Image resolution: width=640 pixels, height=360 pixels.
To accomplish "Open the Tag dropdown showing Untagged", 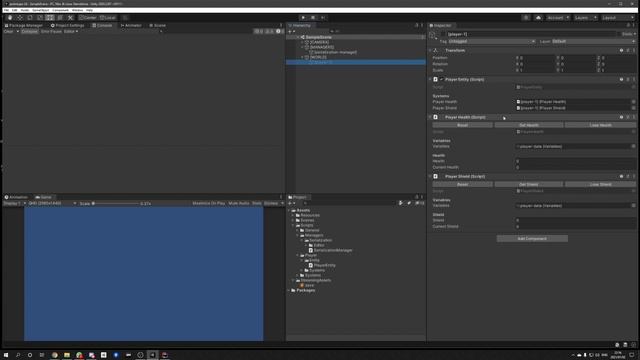I will [491, 42].
